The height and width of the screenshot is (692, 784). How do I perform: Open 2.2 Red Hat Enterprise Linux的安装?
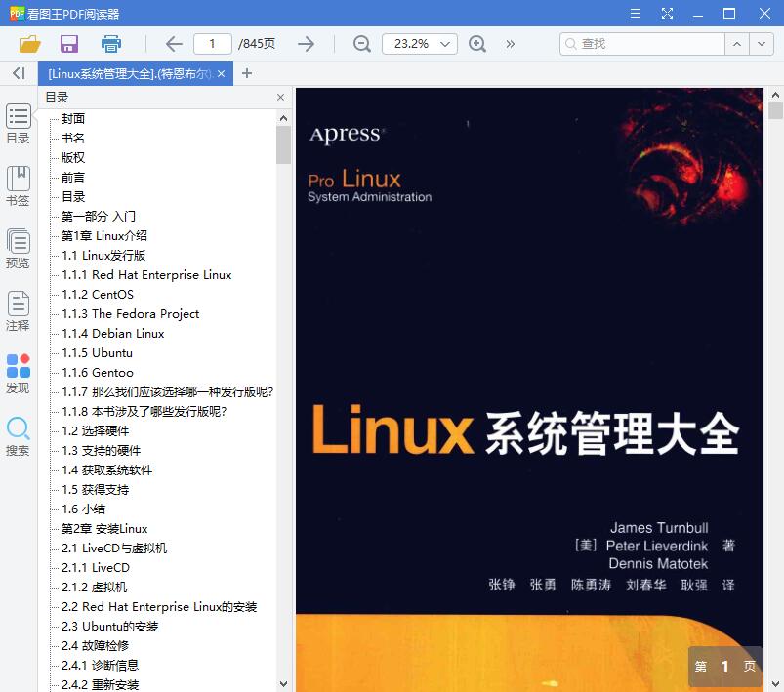[159, 606]
